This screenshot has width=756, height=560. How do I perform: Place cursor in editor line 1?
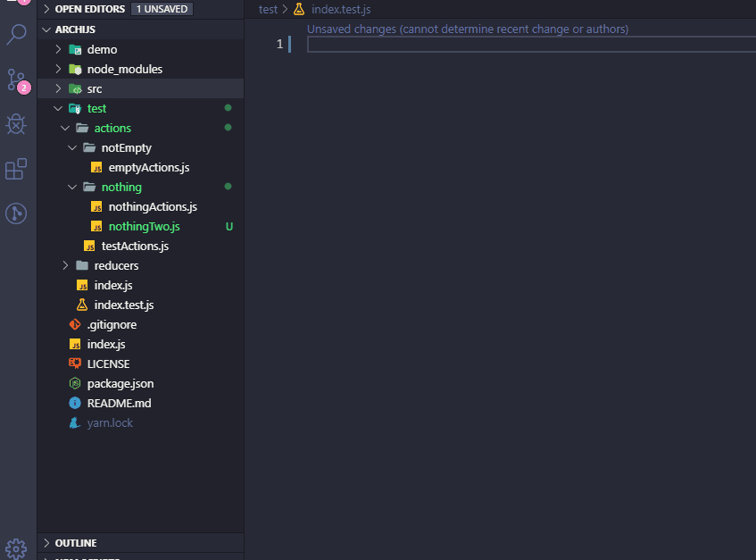coord(530,45)
